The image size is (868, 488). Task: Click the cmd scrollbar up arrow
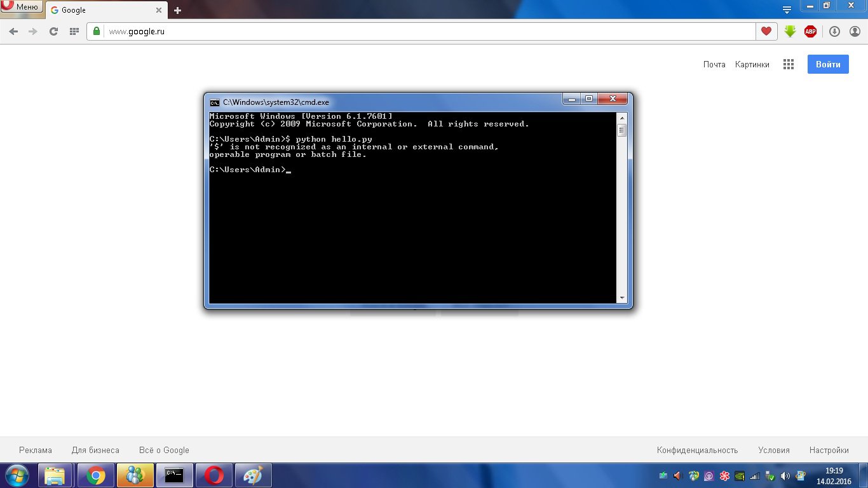pos(622,118)
